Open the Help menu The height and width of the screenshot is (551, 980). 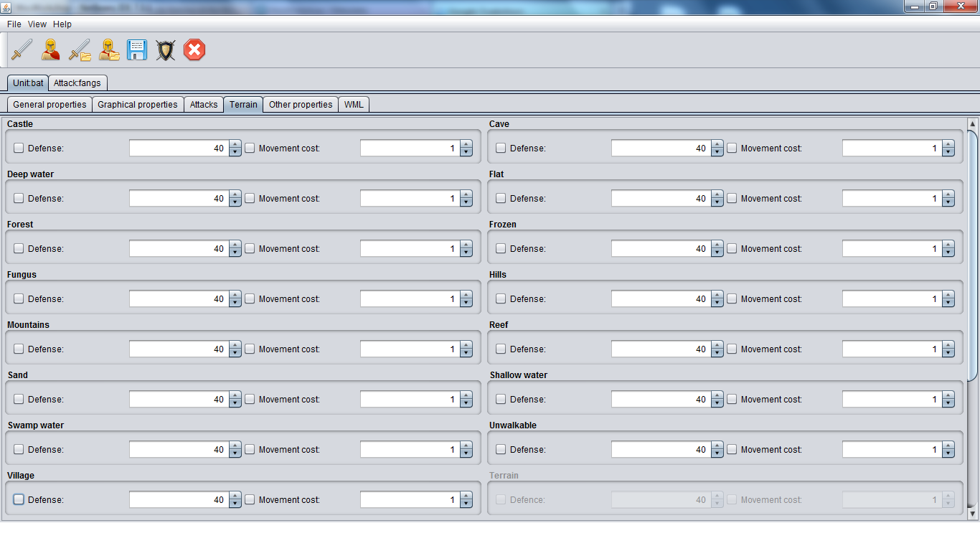(62, 24)
